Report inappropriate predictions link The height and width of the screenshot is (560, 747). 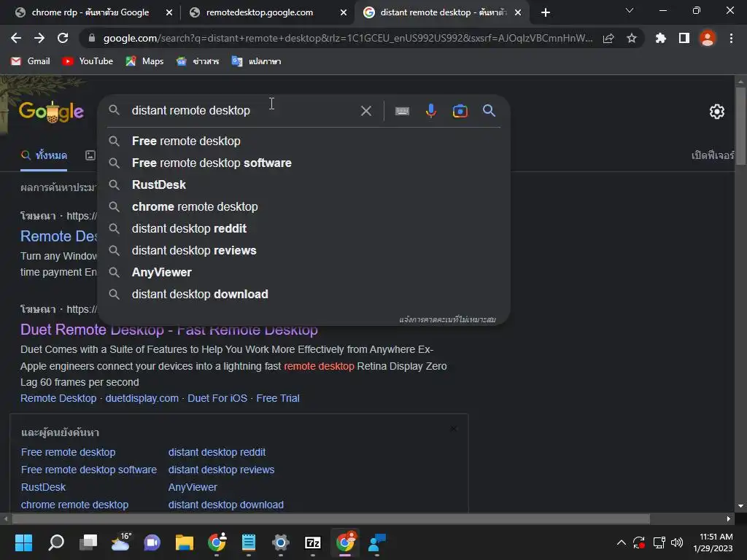[x=447, y=319]
